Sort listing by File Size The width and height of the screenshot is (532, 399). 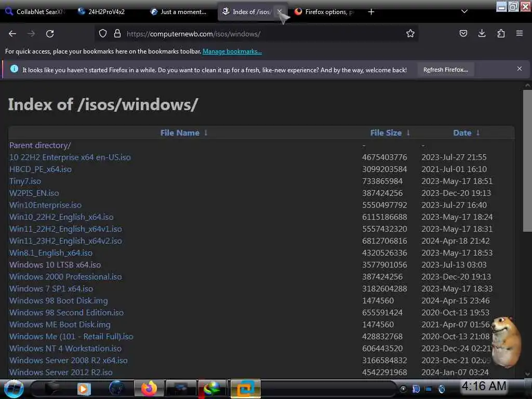click(x=386, y=132)
